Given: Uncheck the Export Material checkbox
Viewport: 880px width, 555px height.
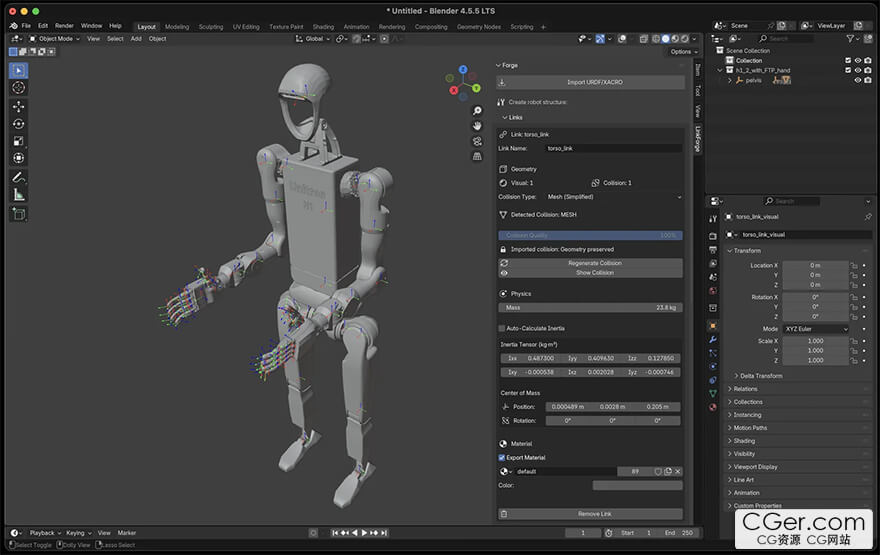Looking at the screenshot, I should [x=502, y=457].
